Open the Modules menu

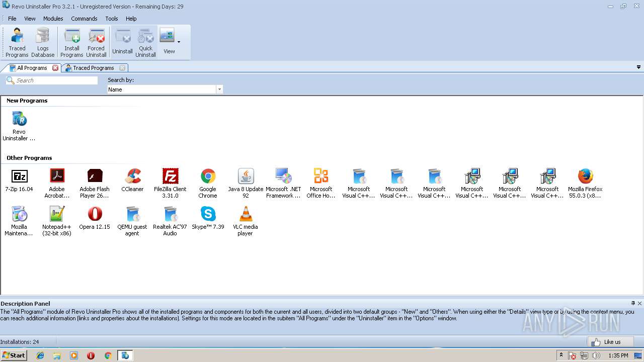pyautogui.click(x=53, y=19)
